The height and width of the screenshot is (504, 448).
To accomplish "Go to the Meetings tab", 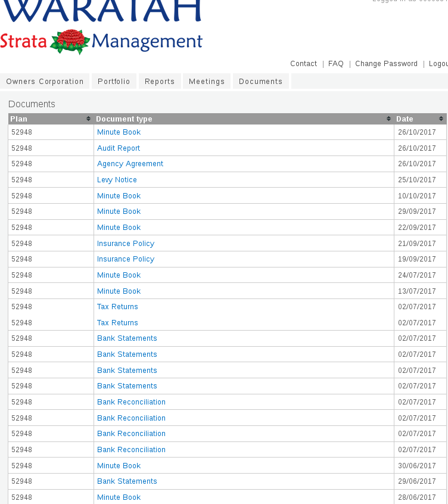I will tap(207, 82).
